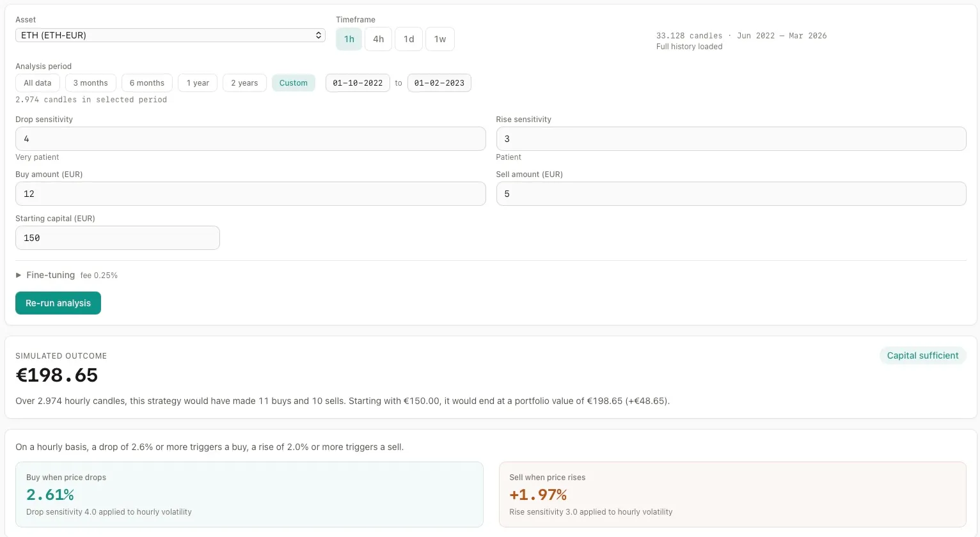Image resolution: width=980 pixels, height=537 pixels.
Task: Expand the Fine-tuning section
Action: pos(49,275)
